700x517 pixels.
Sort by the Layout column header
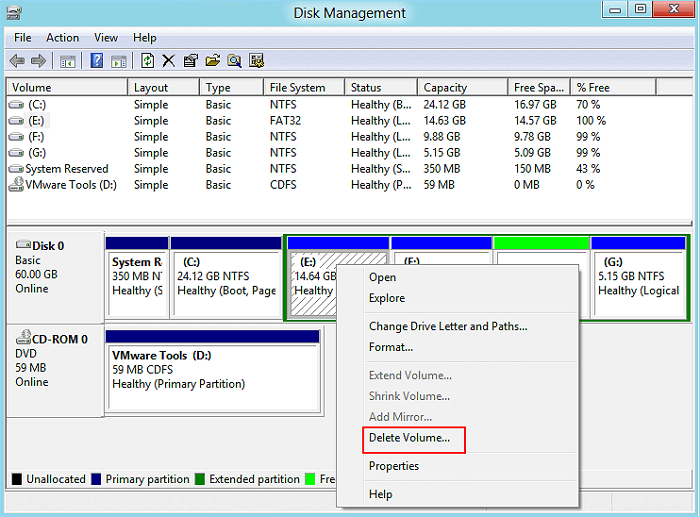pyautogui.click(x=163, y=88)
